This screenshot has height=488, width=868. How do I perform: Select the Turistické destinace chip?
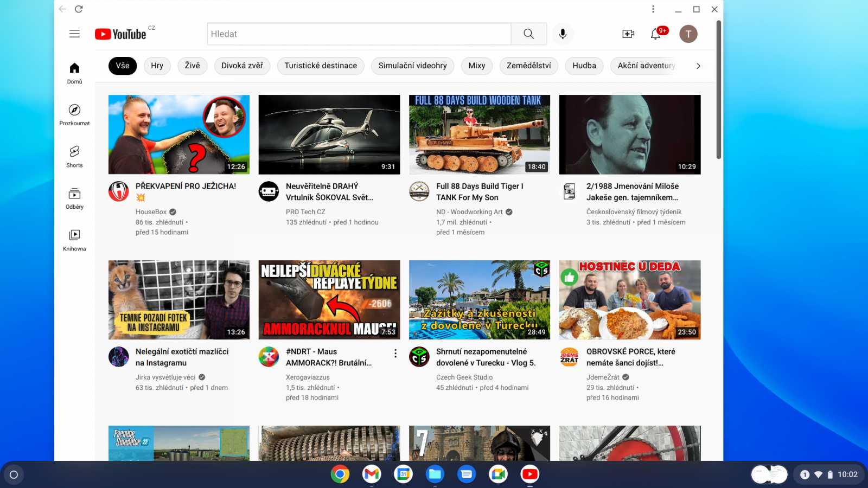[x=321, y=66]
